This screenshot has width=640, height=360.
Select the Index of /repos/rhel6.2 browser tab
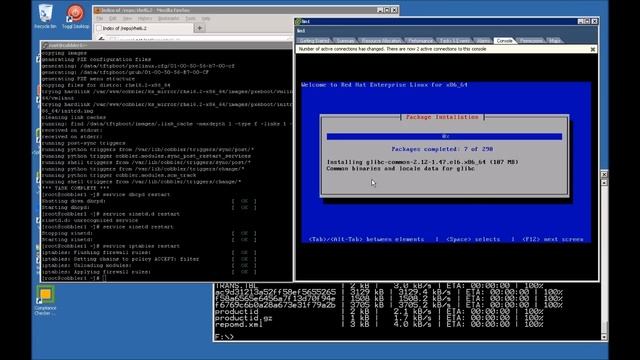(x=144, y=28)
